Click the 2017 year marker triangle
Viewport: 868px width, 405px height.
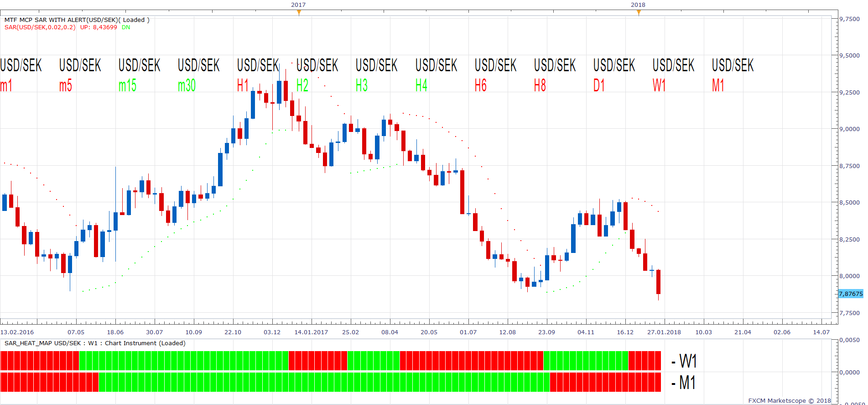(299, 13)
